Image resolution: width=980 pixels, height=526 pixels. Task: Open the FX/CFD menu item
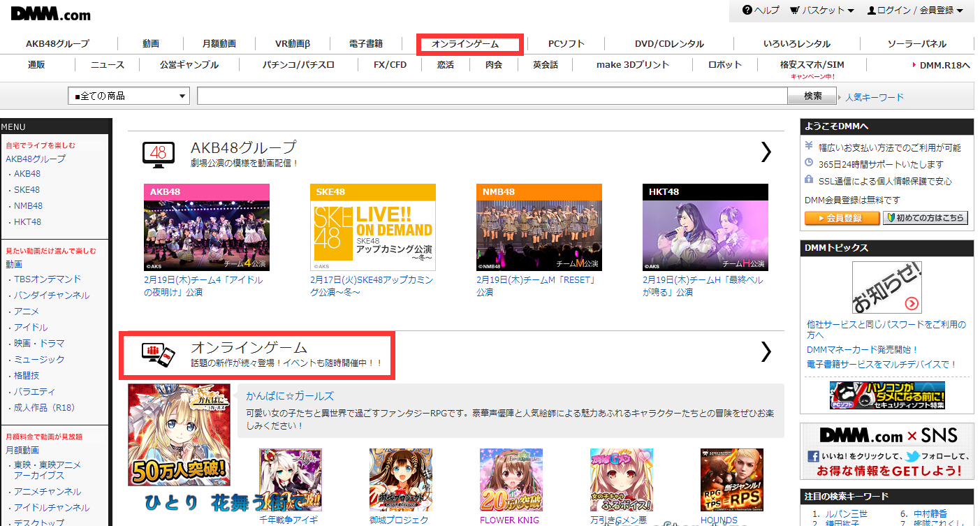pos(390,65)
